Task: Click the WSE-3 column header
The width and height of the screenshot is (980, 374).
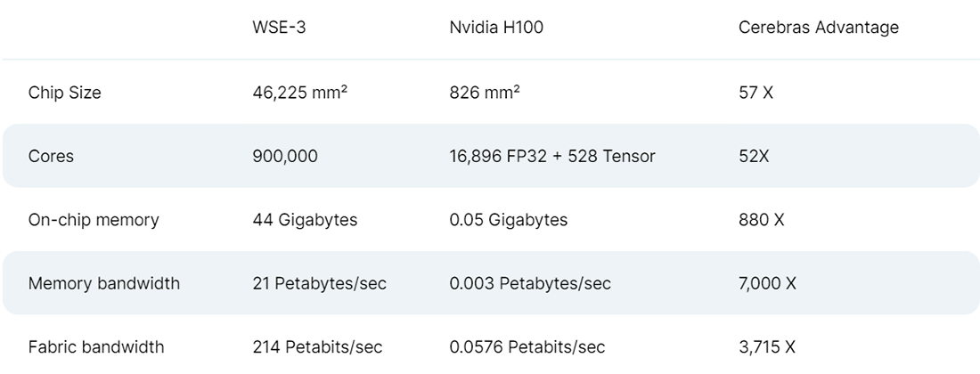Action: point(280,28)
